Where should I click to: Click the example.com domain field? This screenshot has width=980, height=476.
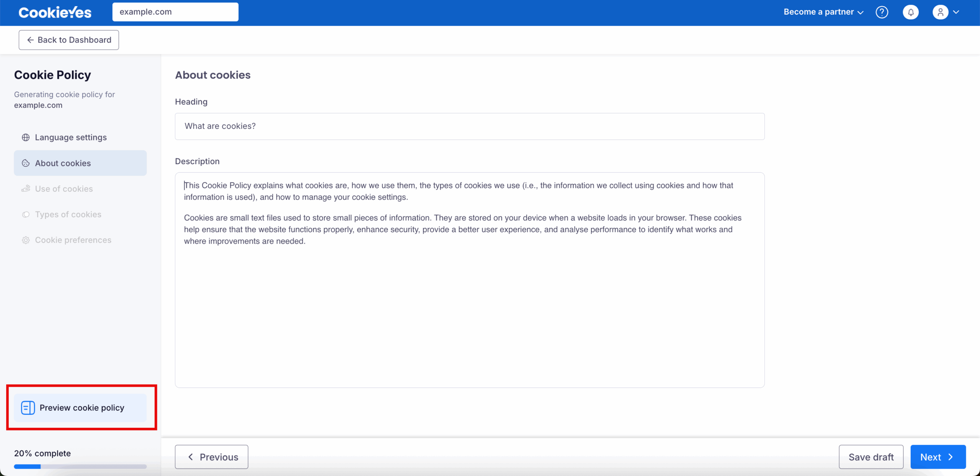click(x=175, y=11)
